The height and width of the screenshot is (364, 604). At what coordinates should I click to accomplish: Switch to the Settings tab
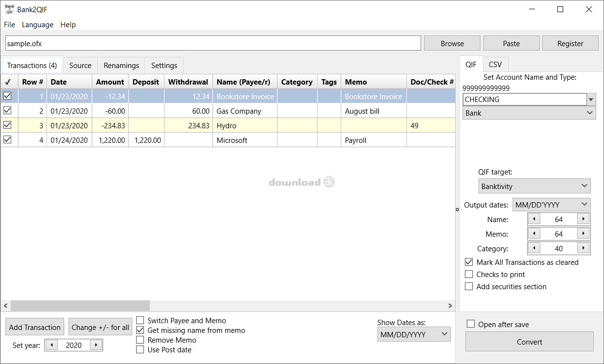pos(164,65)
